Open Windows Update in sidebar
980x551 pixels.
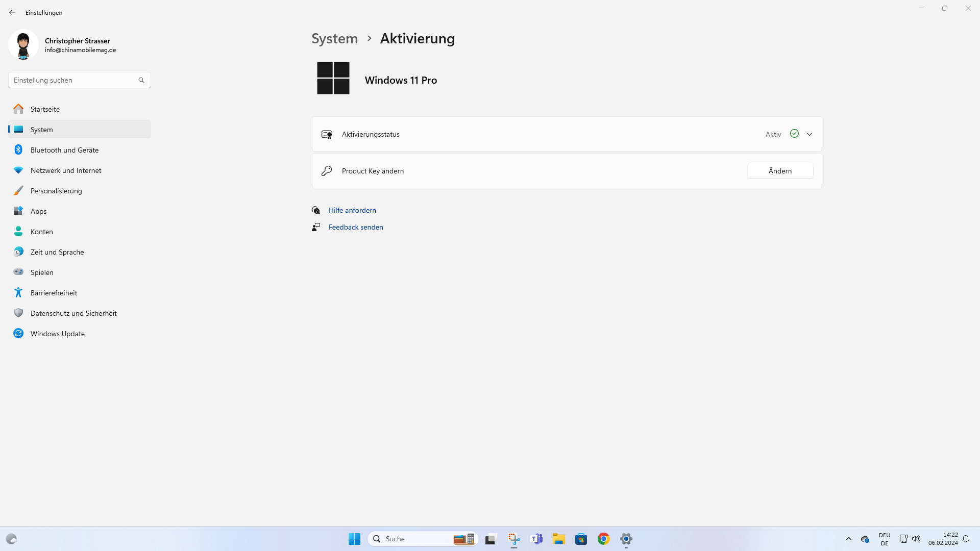point(58,334)
